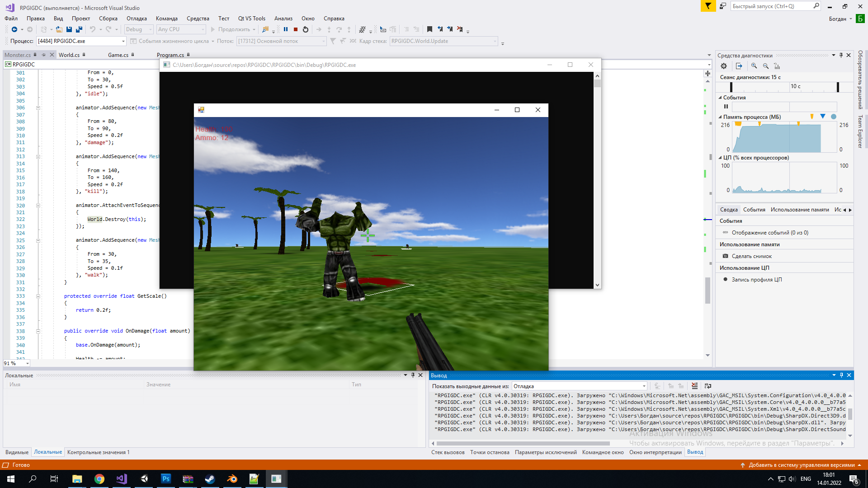The height and width of the screenshot is (488, 868).
Task: Stop debugging with the red square
Action: (x=296, y=29)
